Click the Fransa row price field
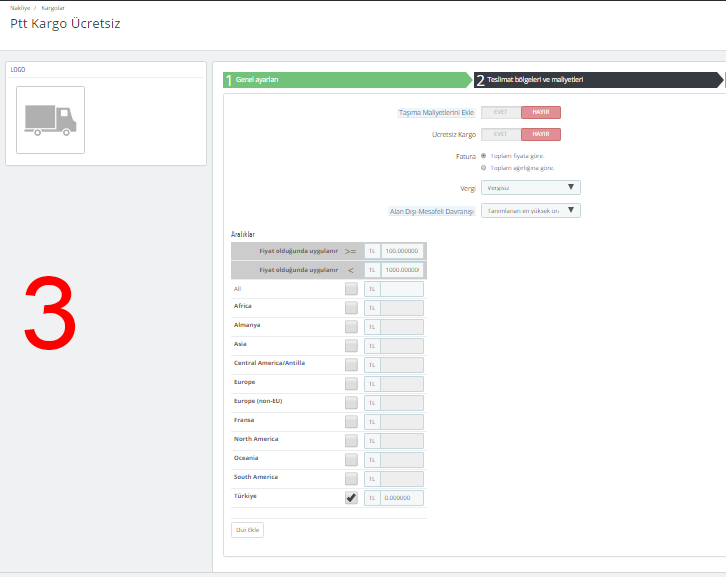726x577 pixels. (x=402, y=422)
